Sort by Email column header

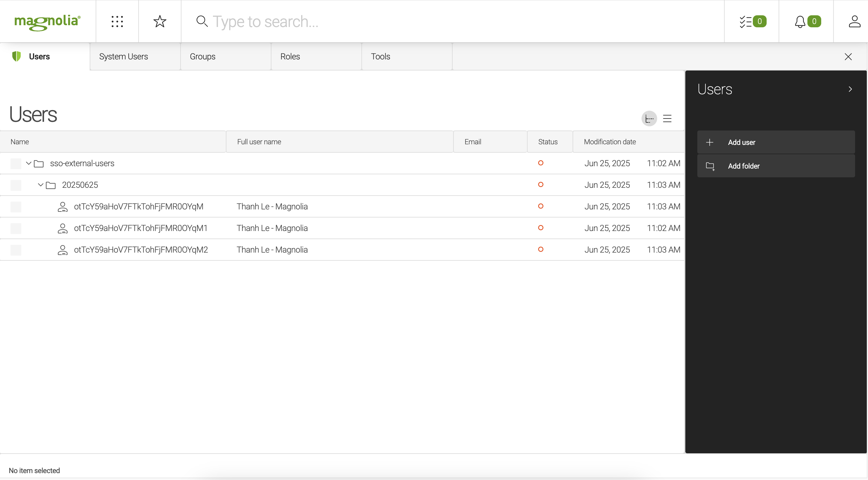coord(490,142)
